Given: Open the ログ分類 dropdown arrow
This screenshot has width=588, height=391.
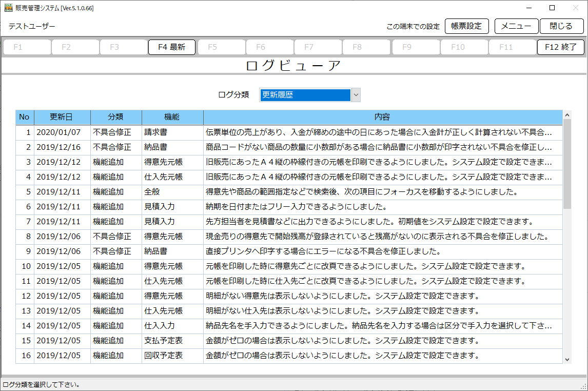Looking at the screenshot, I should tap(356, 95).
